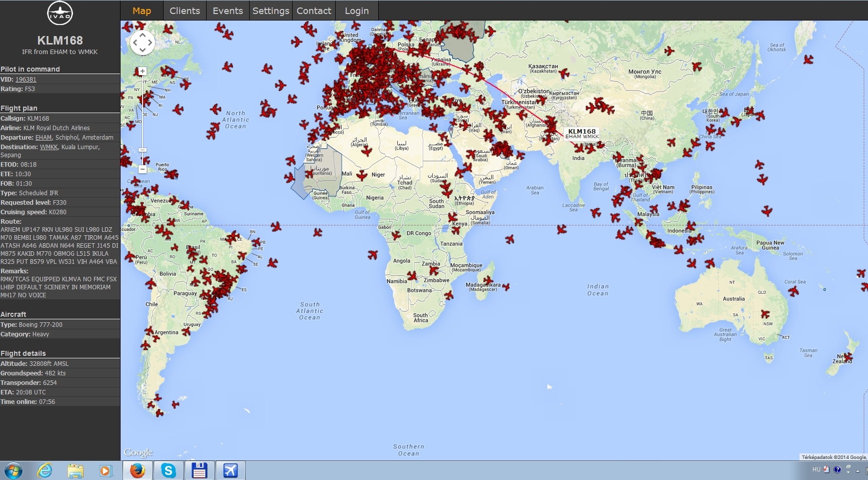This screenshot has height=480, width=868.
Task: Click the KLM168 EHAM WMKK map label
Action: pyautogui.click(x=582, y=134)
